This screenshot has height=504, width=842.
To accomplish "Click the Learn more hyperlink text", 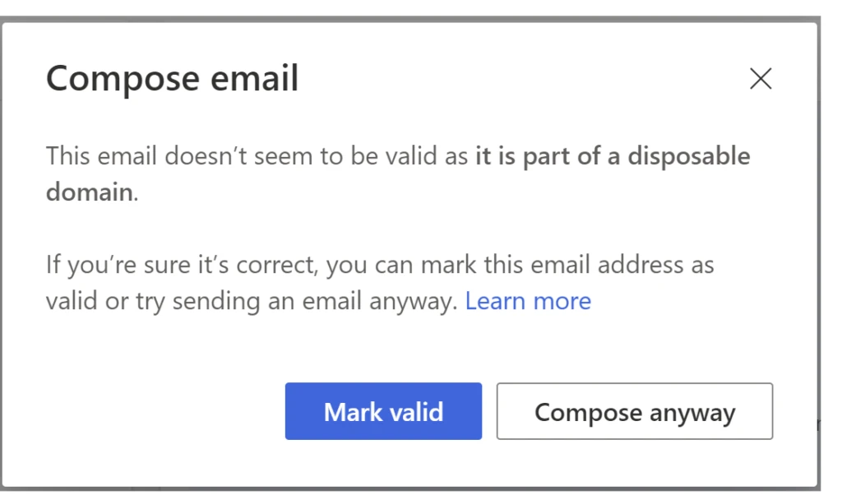I will [x=530, y=301].
